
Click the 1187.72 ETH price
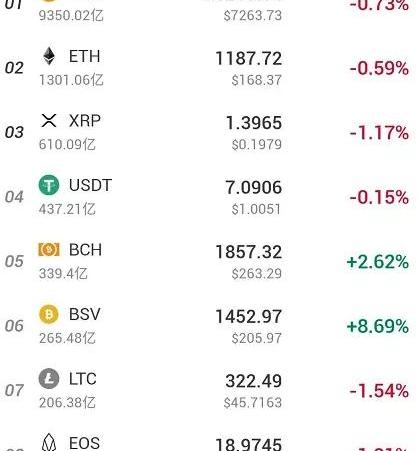249,59
